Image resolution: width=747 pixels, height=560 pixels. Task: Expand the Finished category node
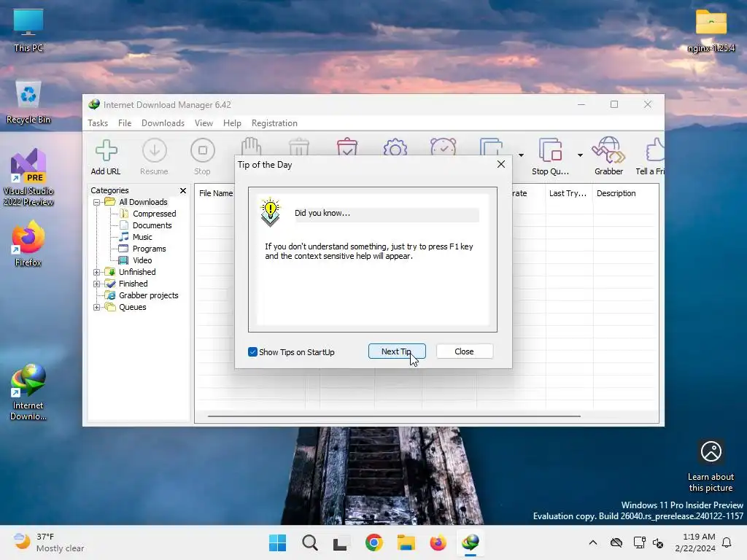(97, 284)
